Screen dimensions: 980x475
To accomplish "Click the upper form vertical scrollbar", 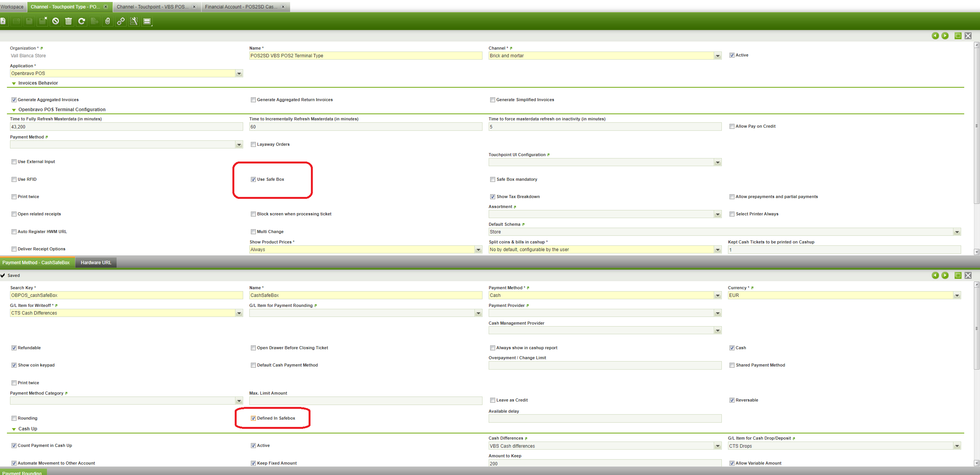I will click(x=976, y=125).
